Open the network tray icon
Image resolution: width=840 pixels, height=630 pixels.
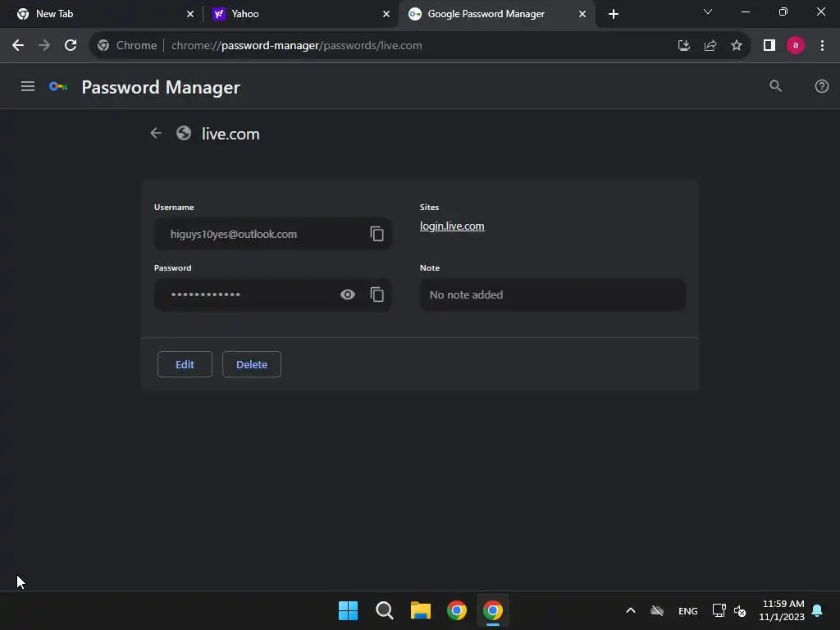click(719, 610)
